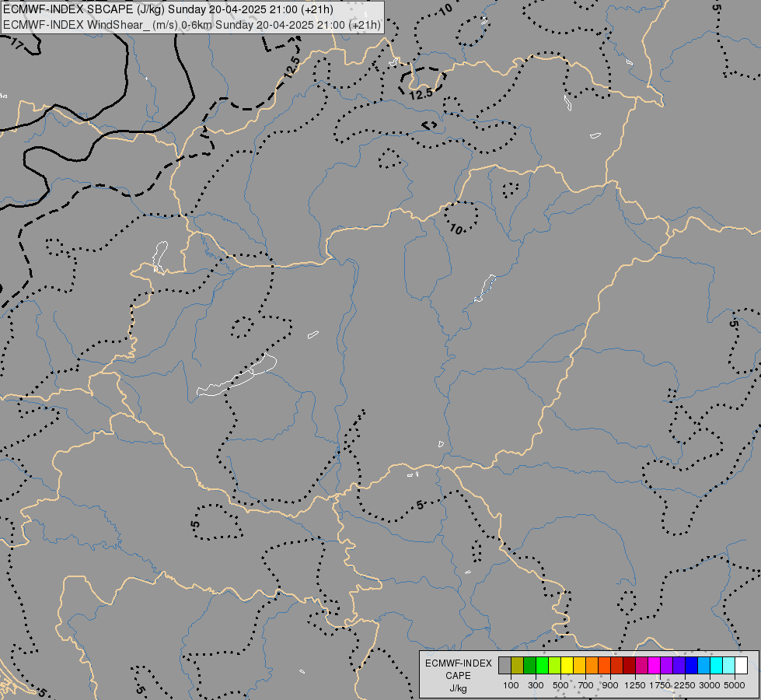The image size is (761, 700).
Task: Click the amber legend swatch left of 700
Action: pyautogui.click(x=579, y=665)
